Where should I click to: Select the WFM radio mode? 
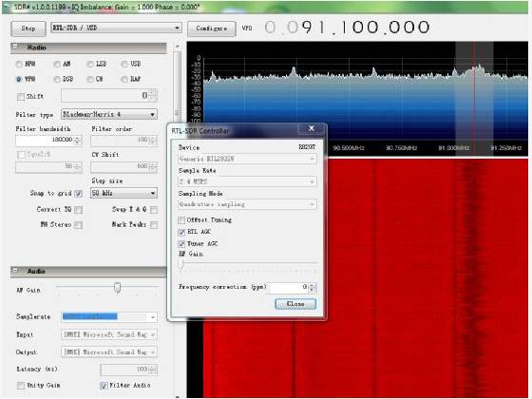point(19,79)
